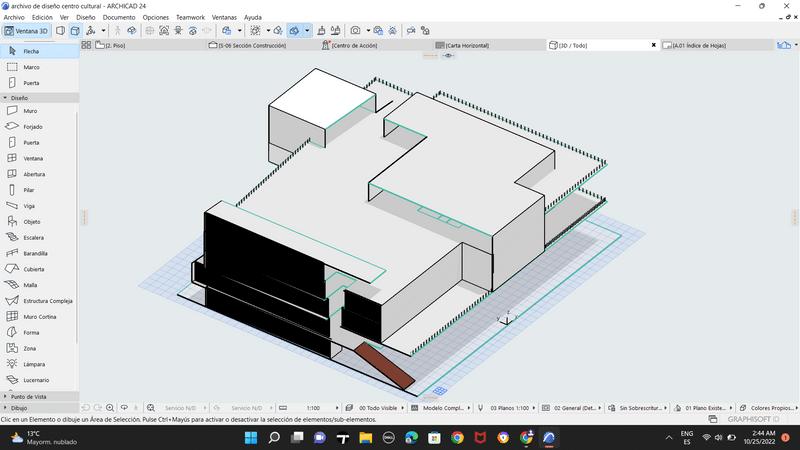This screenshot has width=800, height=450.
Task: Collapse the Diseño toolbox section
Action: tap(20, 98)
